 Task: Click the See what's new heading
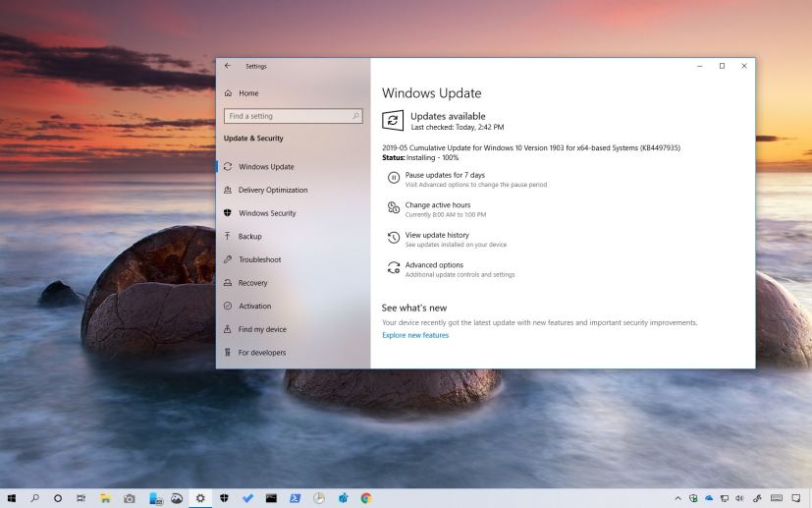pos(414,308)
